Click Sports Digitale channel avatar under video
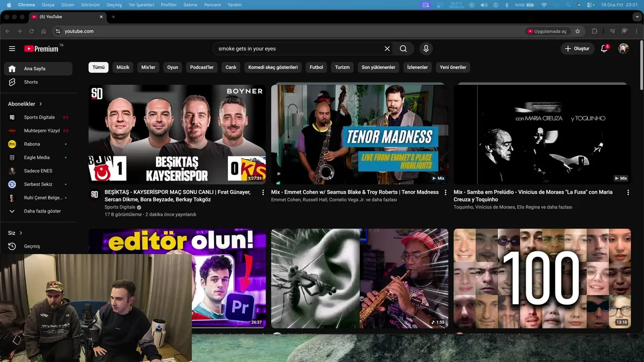Image resolution: width=644 pixels, height=362 pixels. [x=94, y=195]
